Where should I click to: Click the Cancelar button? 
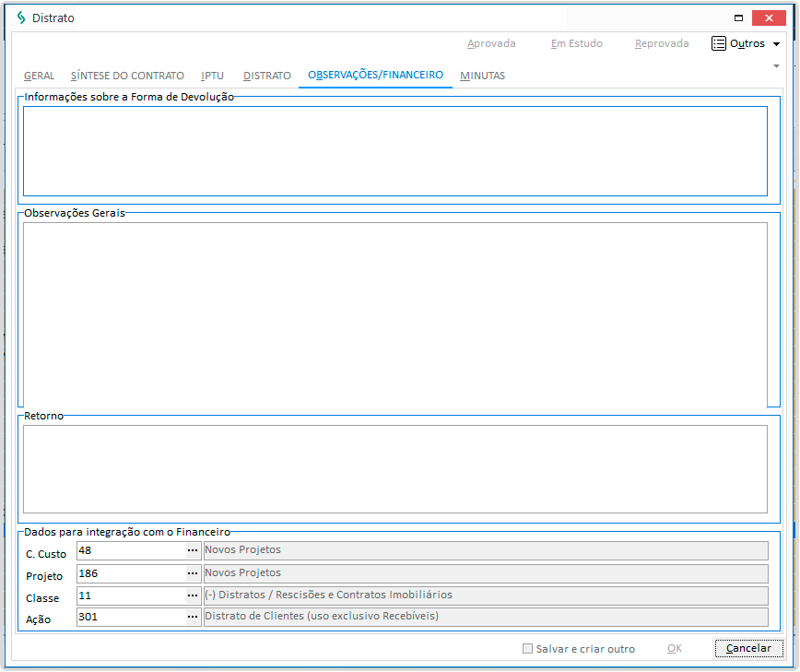coord(748,649)
